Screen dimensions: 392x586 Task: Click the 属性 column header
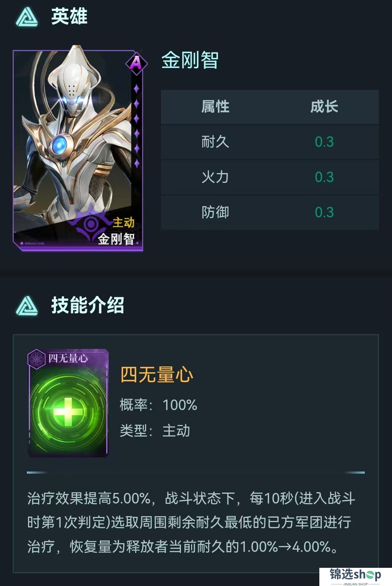click(x=215, y=107)
